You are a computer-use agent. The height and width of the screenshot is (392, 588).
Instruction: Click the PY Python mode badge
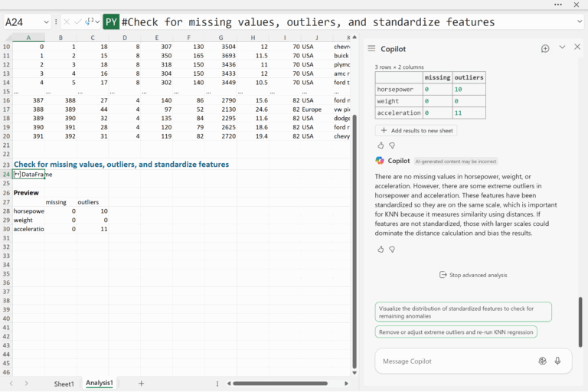111,22
